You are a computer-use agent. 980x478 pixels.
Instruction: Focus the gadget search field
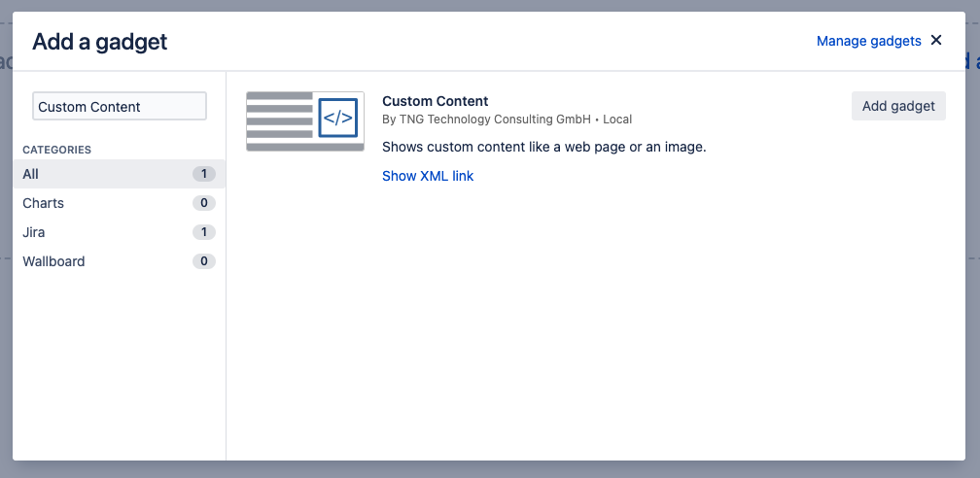(120, 107)
